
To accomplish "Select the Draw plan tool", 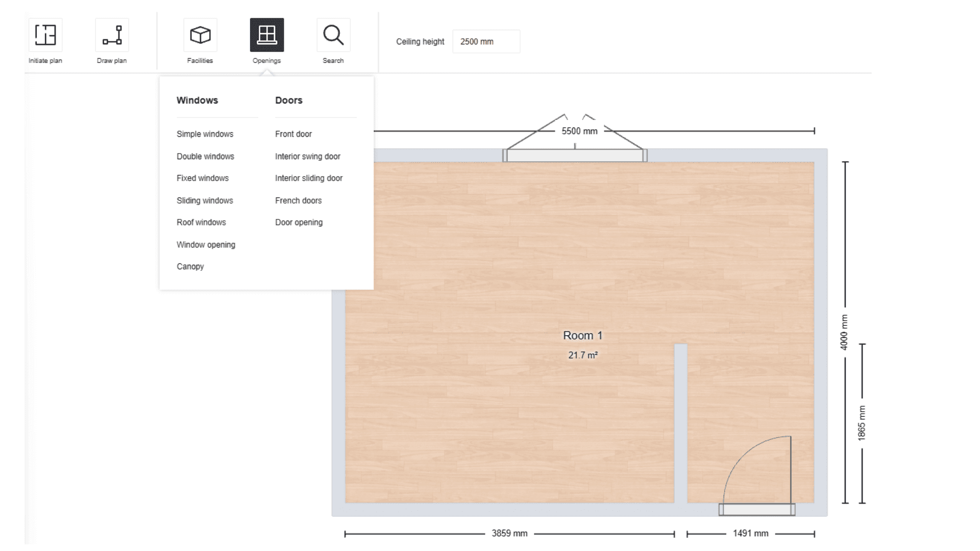I will [112, 35].
